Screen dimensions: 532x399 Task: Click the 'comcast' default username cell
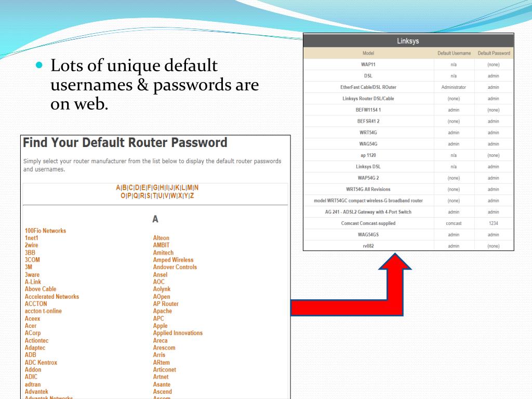pos(454,223)
